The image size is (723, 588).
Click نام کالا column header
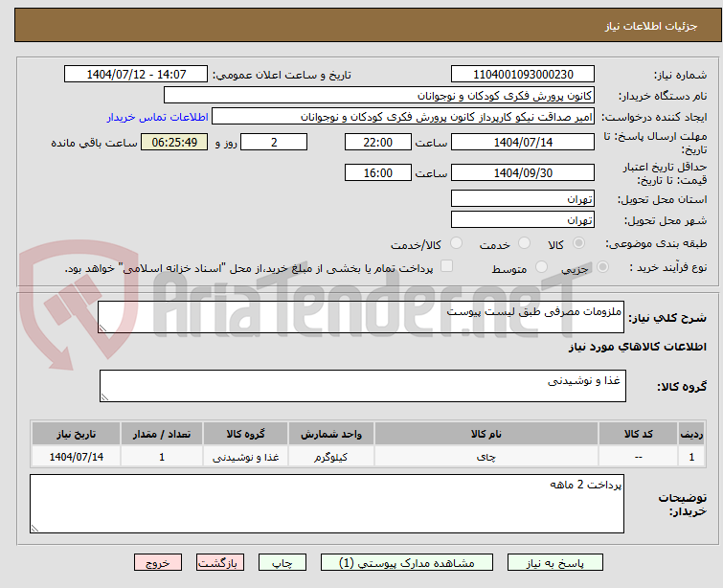(486, 434)
